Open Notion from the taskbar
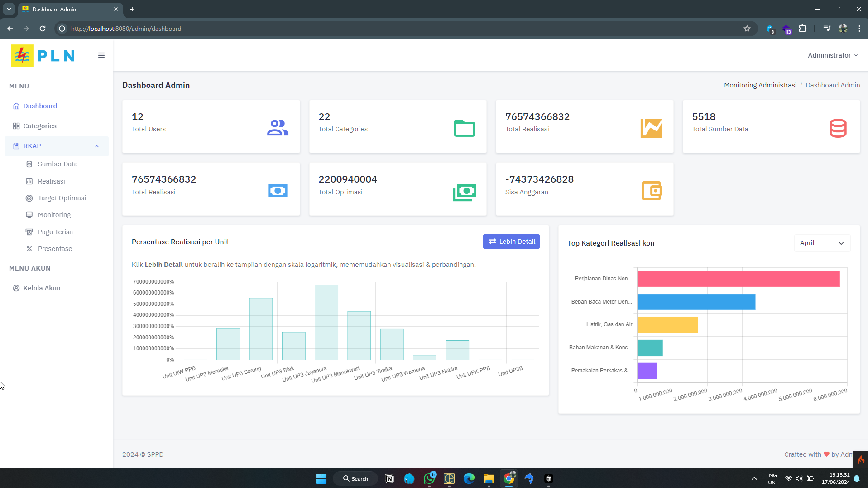The height and width of the screenshot is (488, 868). click(x=389, y=478)
